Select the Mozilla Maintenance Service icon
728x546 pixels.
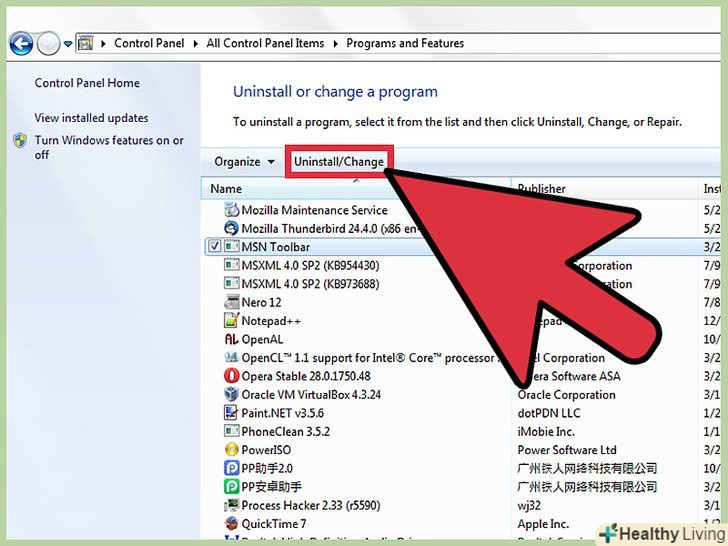(231, 210)
